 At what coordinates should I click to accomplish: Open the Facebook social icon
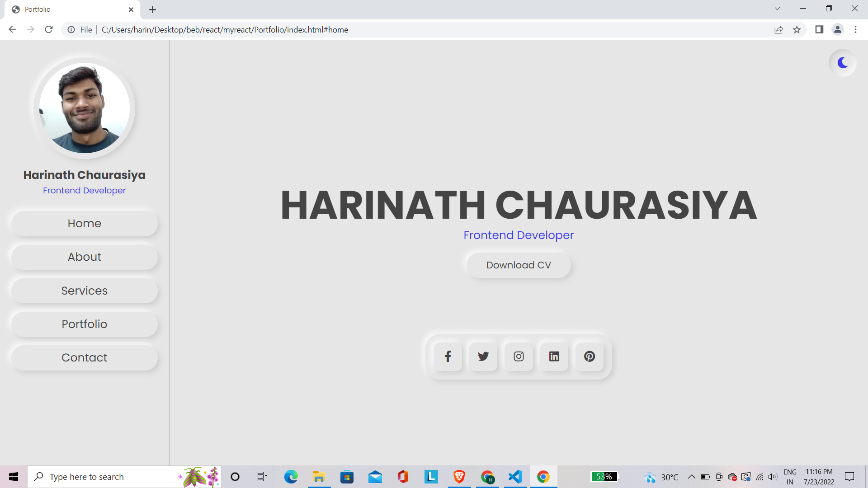447,357
